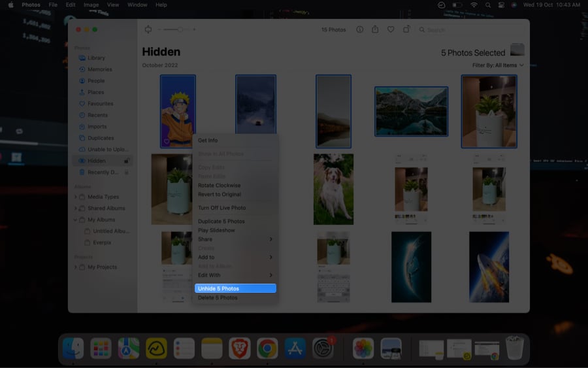This screenshot has height=368, width=588.
Task: Open the Edit With submenu
Action: tap(235, 275)
